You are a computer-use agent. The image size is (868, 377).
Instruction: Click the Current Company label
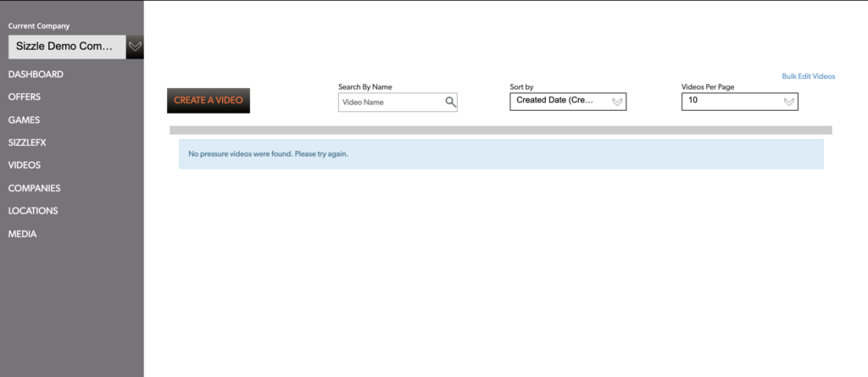39,26
